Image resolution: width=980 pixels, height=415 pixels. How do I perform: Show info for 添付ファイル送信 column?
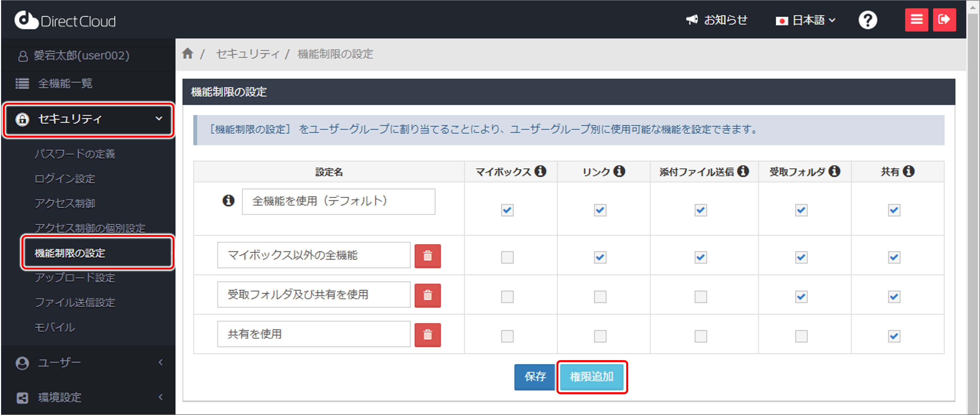tap(743, 171)
